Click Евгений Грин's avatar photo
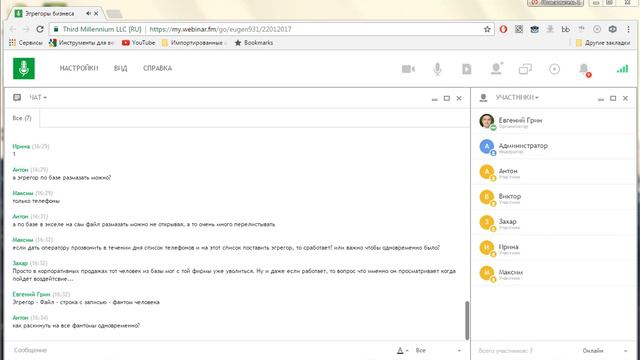The width and height of the screenshot is (640, 360). (x=487, y=121)
